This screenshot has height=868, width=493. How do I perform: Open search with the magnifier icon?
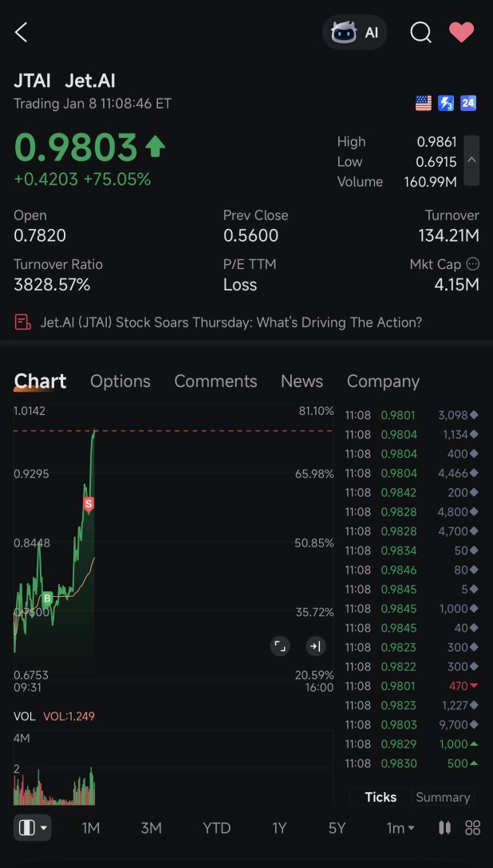pyautogui.click(x=420, y=32)
